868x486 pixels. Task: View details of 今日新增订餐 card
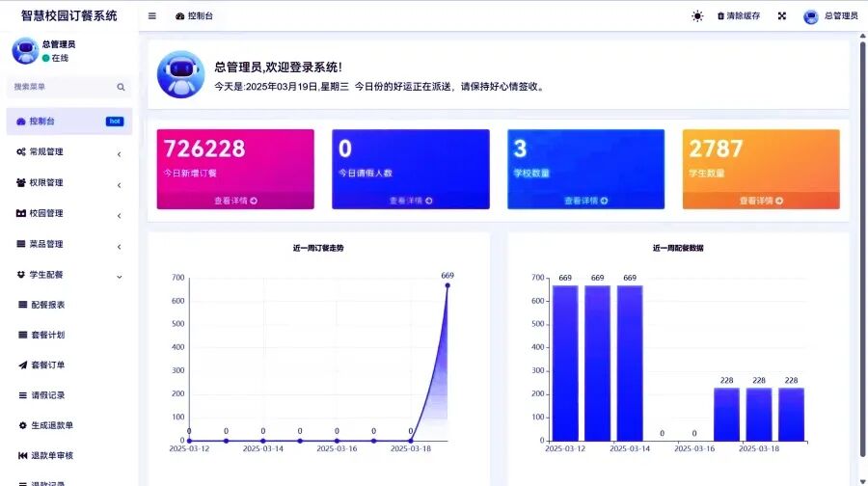235,201
